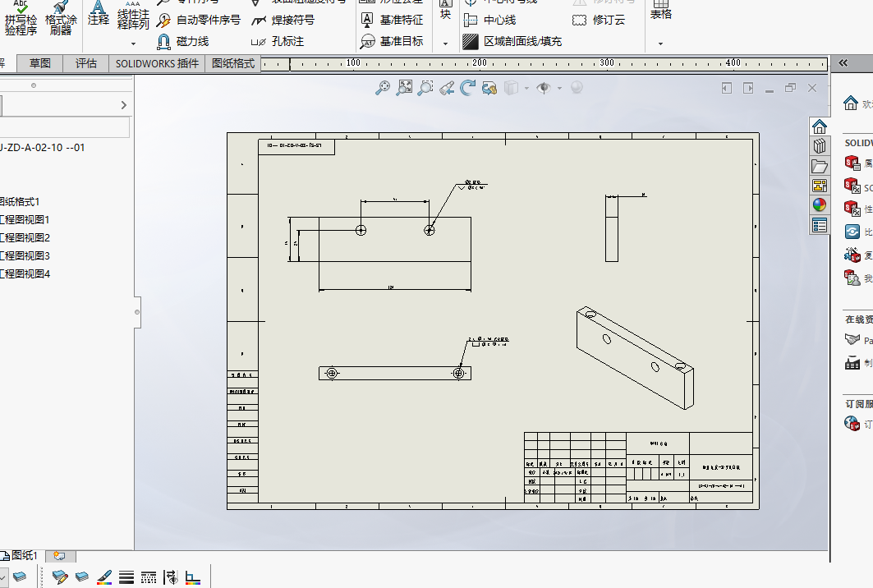Expand the Hide/Show Items dropdown arrow
Viewport: 873px width, 588px height.
click(559, 88)
